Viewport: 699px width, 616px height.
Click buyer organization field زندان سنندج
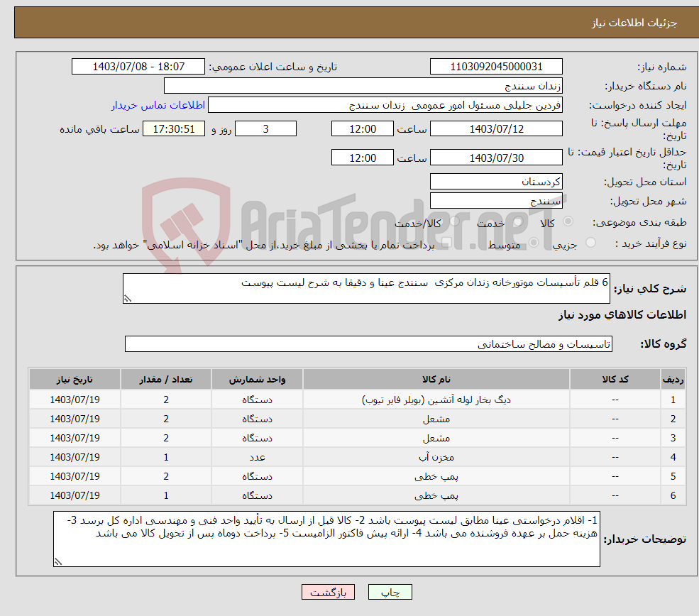[363, 86]
